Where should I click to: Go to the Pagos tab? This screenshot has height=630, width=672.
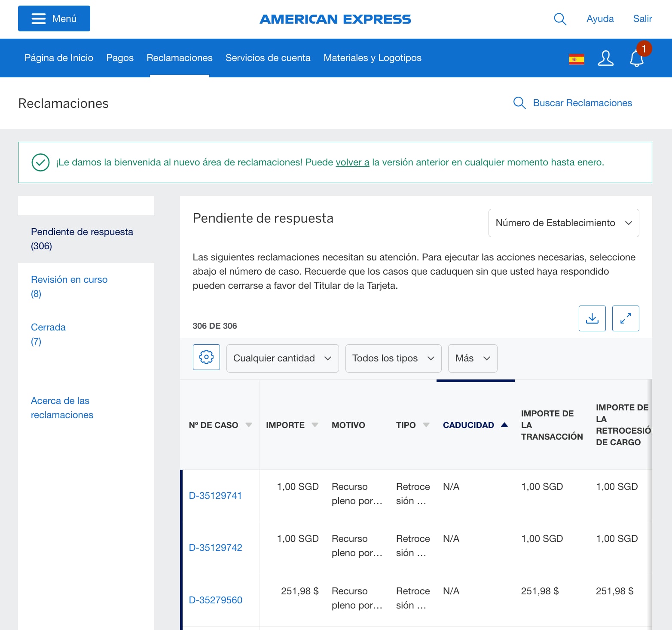[120, 58]
